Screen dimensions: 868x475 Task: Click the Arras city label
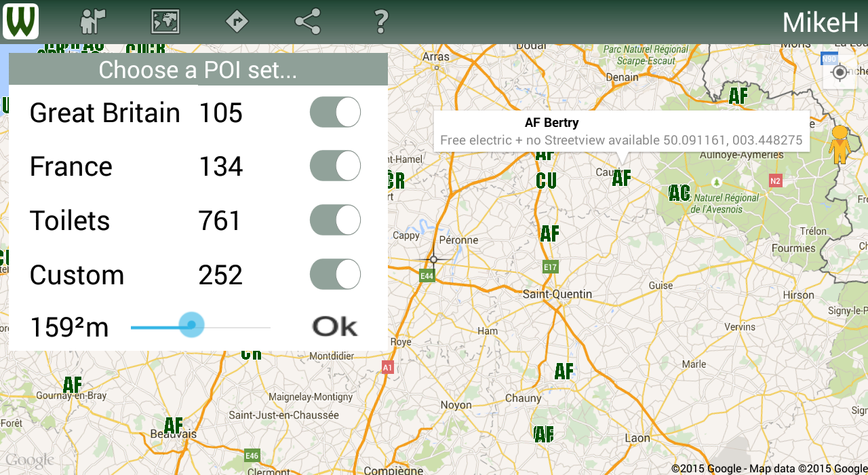[x=435, y=57]
